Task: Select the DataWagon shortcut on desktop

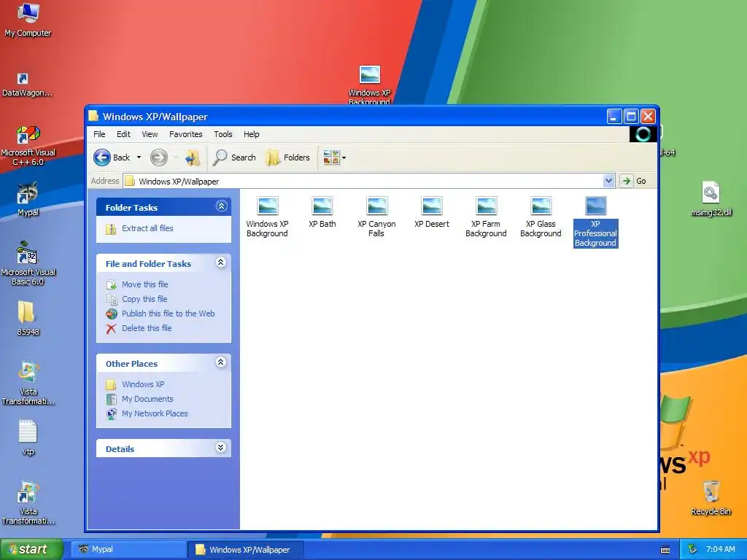Action: 27,85
